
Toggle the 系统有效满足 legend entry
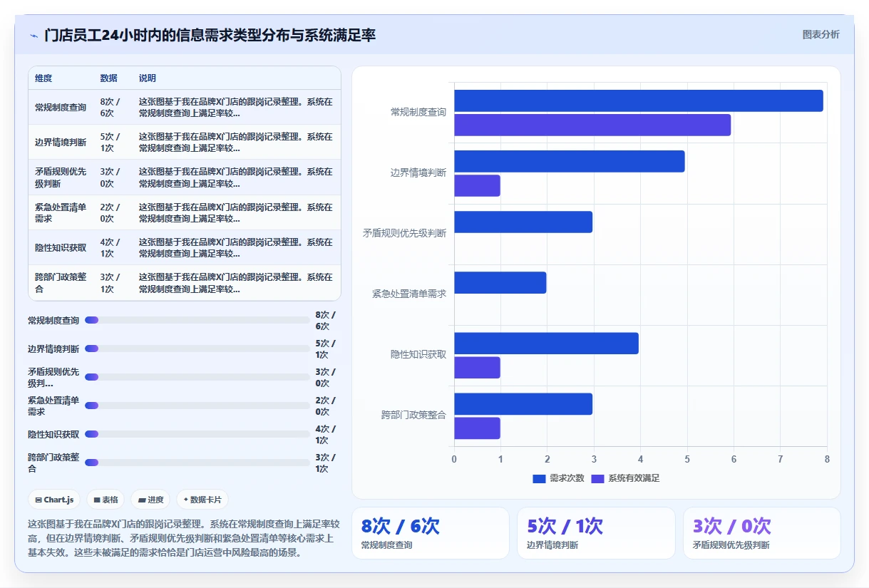(625, 478)
